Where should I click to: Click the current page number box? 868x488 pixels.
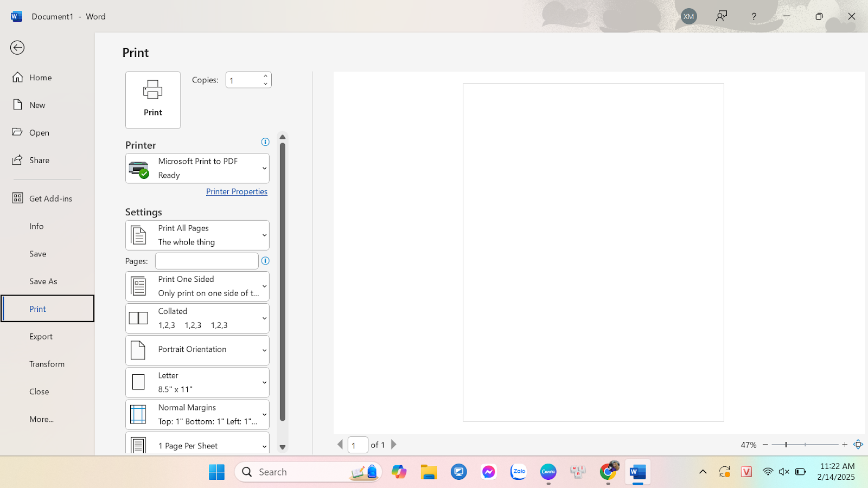pyautogui.click(x=358, y=445)
